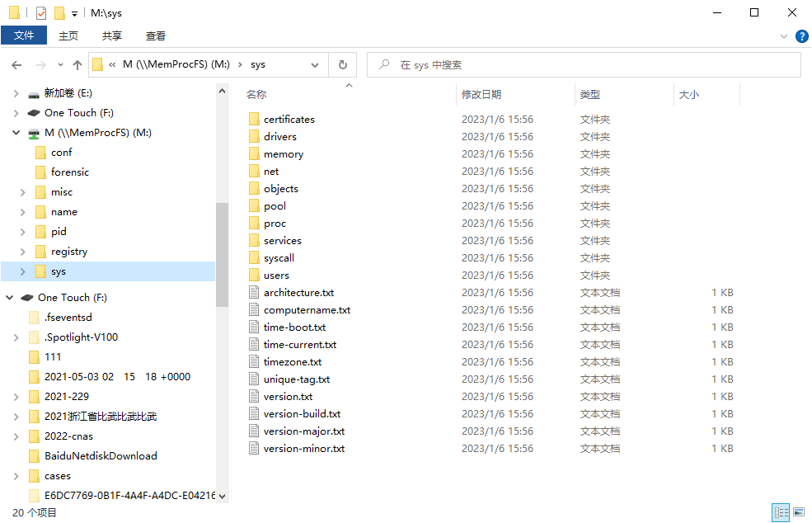Select the version-build.txt file name
The width and height of the screenshot is (812, 523).
click(302, 413)
